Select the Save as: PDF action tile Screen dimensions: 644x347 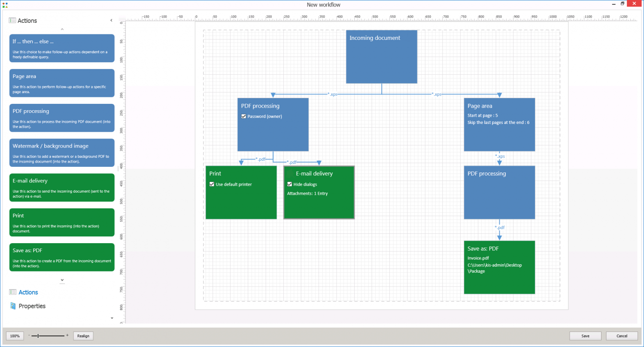pos(62,257)
